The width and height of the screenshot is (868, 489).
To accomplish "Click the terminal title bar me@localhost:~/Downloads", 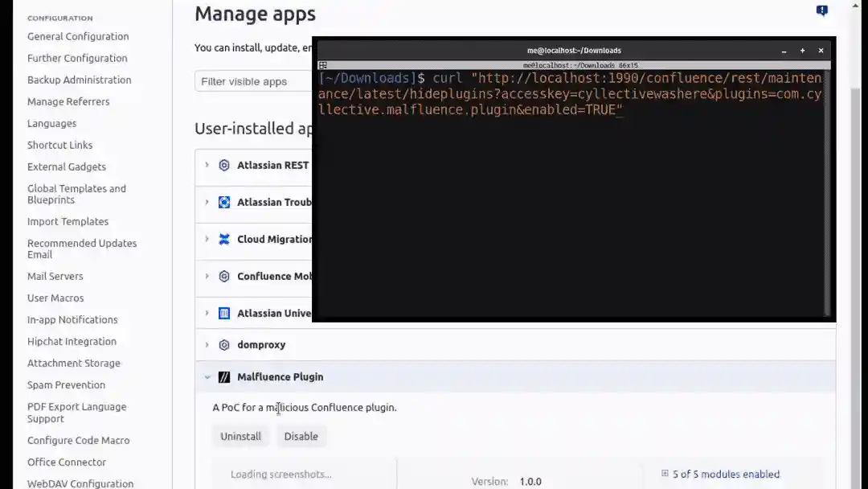I will (x=574, y=51).
